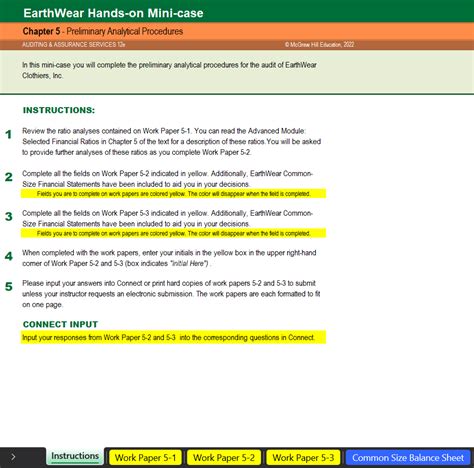The height and width of the screenshot is (468, 474).
Task: Go to Common Size Balance Sheet tab
Action: pos(408,458)
